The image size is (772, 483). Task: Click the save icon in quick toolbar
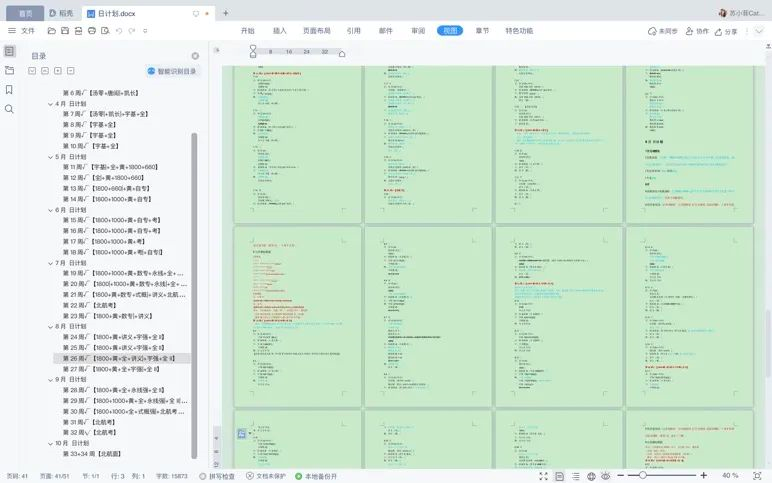(x=65, y=31)
